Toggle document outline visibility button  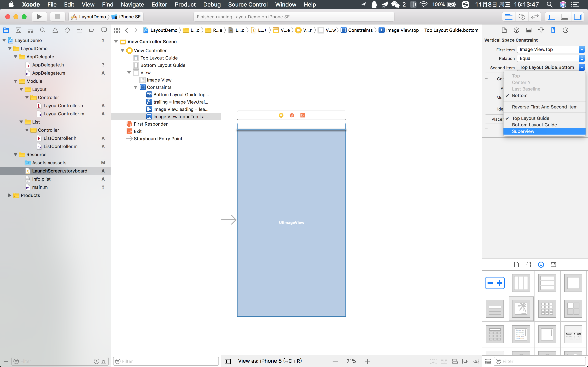228,361
